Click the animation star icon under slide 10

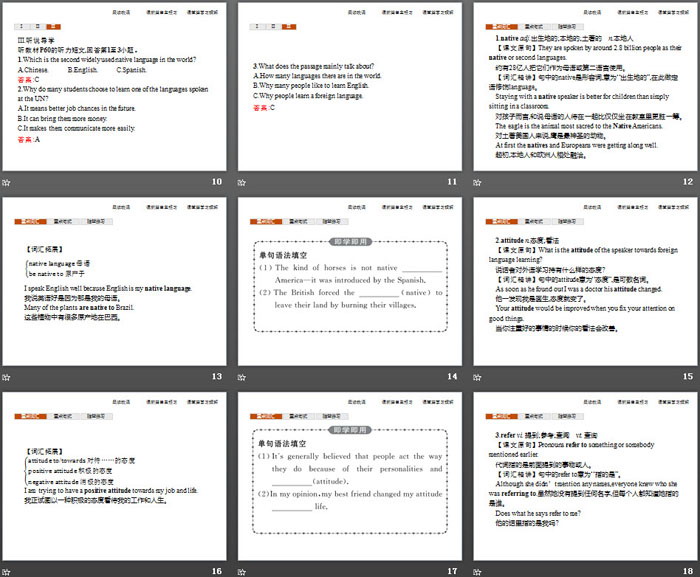(x=7, y=182)
